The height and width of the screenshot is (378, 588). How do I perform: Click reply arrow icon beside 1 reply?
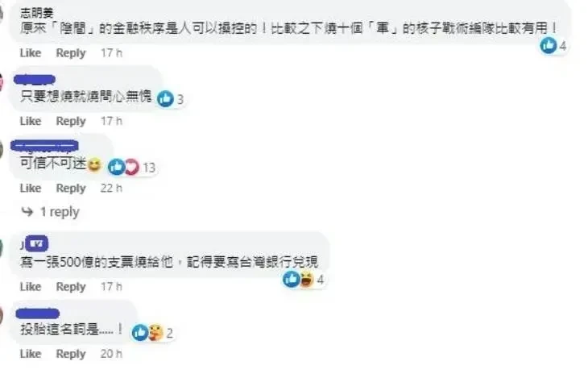(x=27, y=212)
